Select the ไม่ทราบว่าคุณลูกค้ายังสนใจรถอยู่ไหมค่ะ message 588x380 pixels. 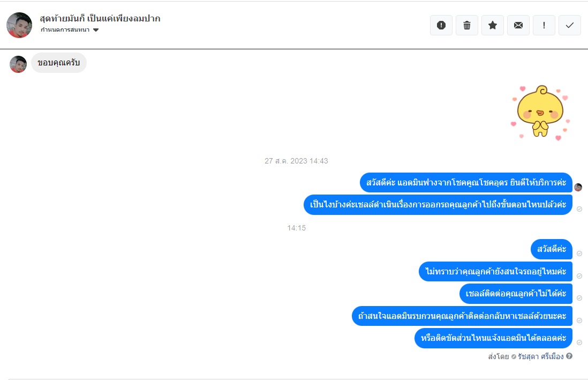[x=495, y=272]
